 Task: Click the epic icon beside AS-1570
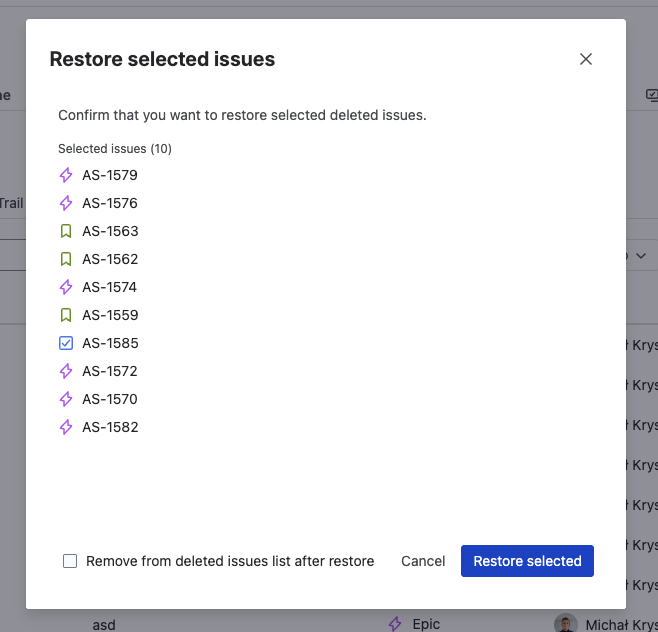point(66,399)
